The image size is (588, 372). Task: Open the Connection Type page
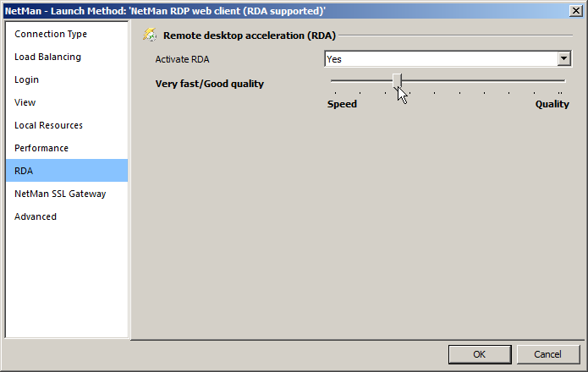coord(51,34)
